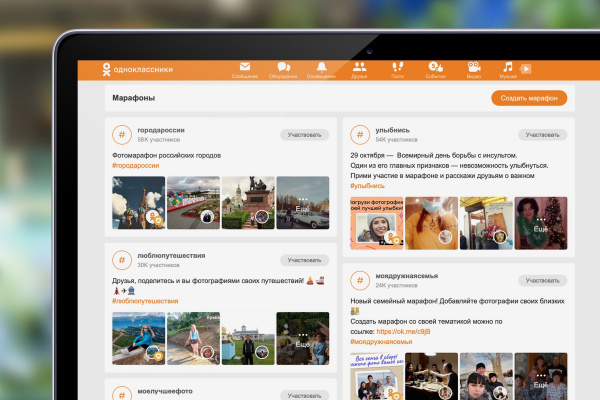
Task: Open the Видео camera icon
Action: [473, 68]
